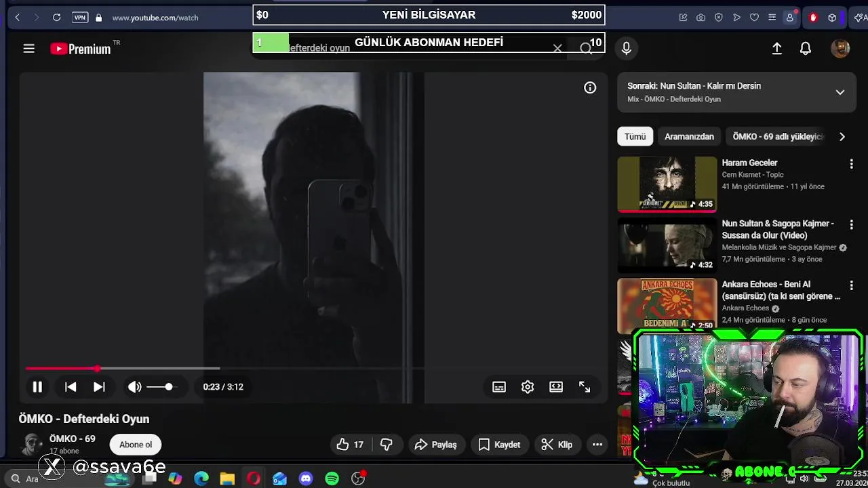Viewport: 868px width, 488px height.
Task: Toggle theater mode in the player
Action: (x=556, y=386)
